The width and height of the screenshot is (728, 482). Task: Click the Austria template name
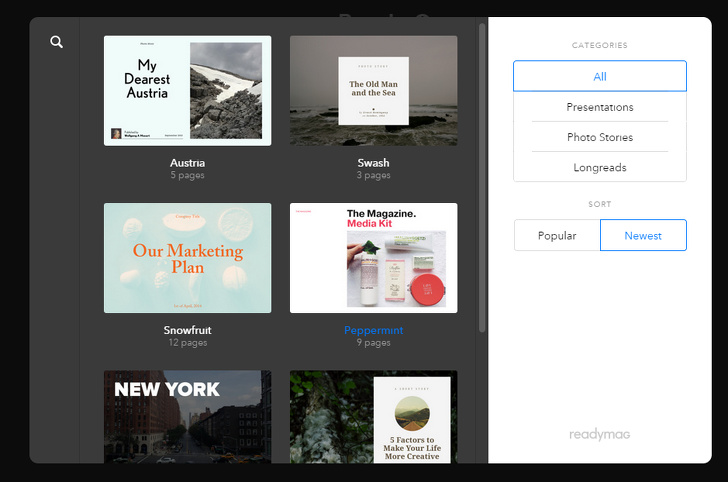[x=187, y=163]
